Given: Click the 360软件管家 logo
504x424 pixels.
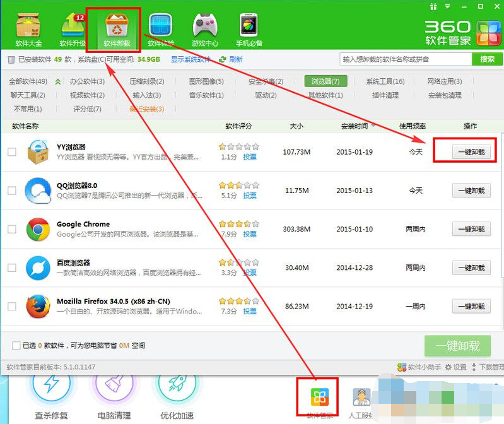Looking at the screenshot, I should pyautogui.click(x=462, y=33).
